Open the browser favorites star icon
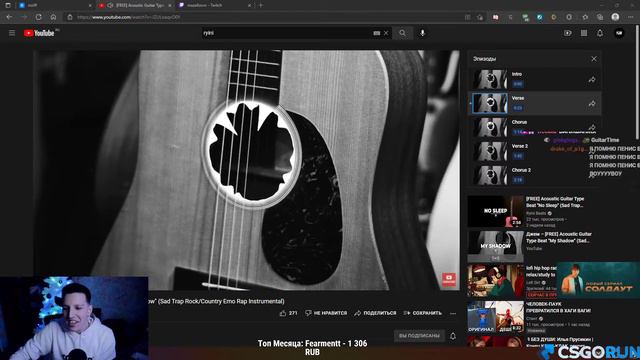 (x=585, y=17)
